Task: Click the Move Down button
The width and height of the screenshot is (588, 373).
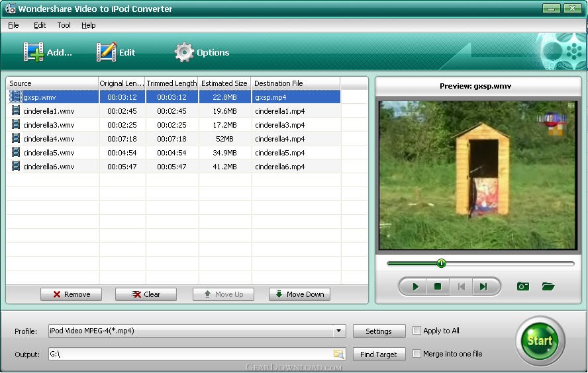Action: click(299, 294)
